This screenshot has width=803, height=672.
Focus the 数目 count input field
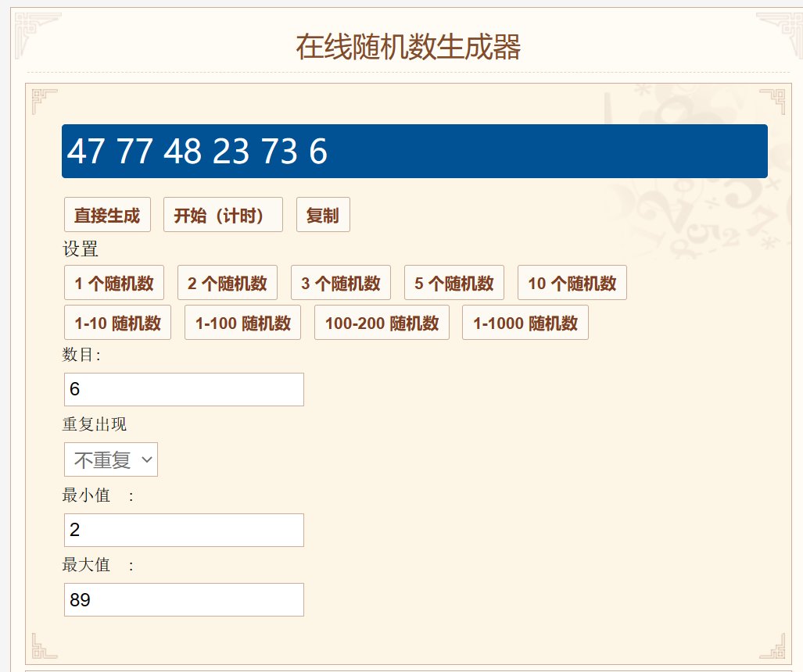[x=184, y=389]
